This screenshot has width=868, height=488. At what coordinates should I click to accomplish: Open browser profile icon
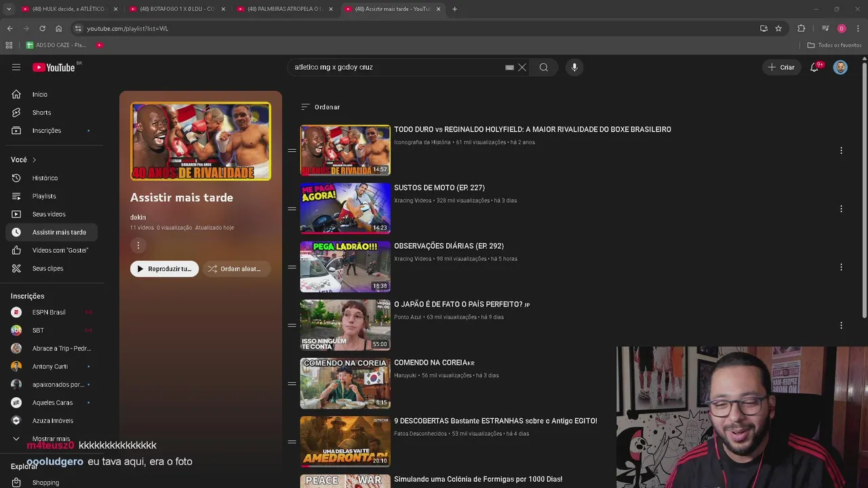click(842, 28)
